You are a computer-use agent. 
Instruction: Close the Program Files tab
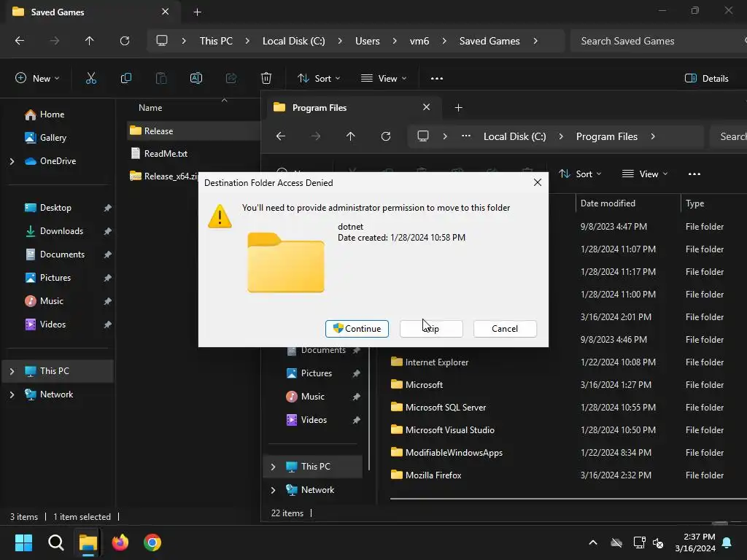pyautogui.click(x=426, y=107)
